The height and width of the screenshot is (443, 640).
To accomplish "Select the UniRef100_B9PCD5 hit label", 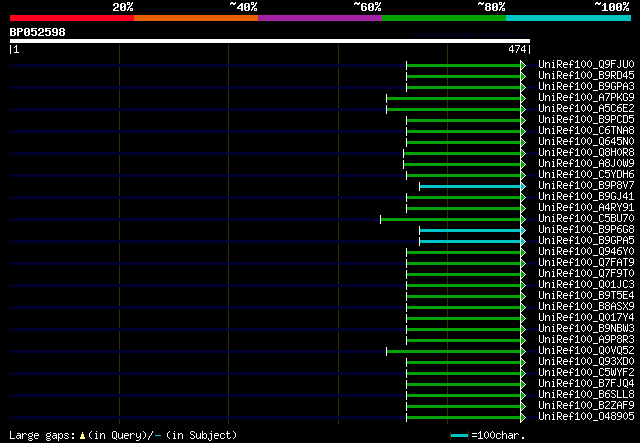I will 586,120.
